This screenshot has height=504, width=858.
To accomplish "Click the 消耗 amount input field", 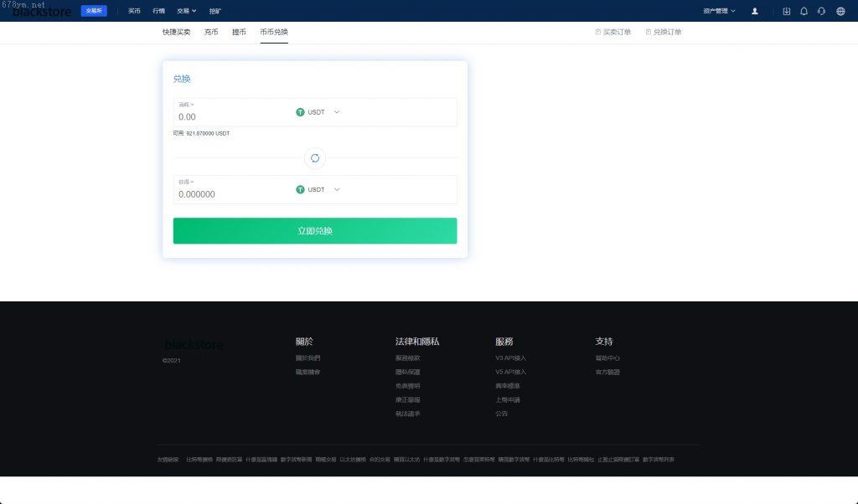I will [x=233, y=116].
